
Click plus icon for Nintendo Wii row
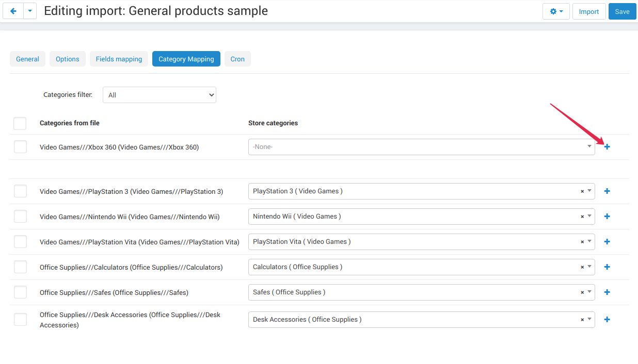click(x=607, y=217)
